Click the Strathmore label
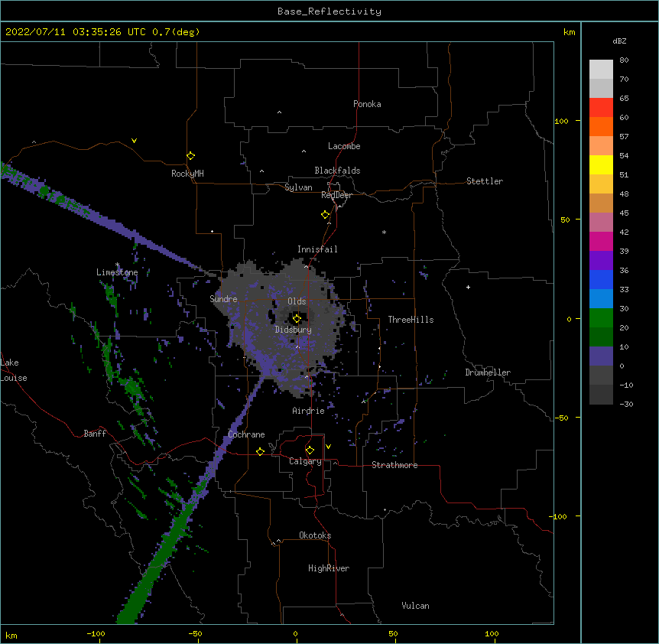 [x=394, y=465]
